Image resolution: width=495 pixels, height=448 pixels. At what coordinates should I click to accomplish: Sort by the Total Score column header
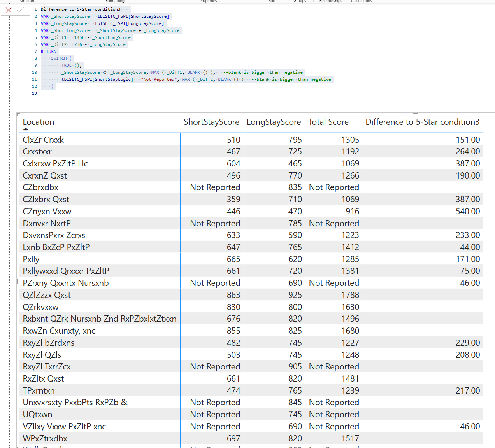pos(328,122)
